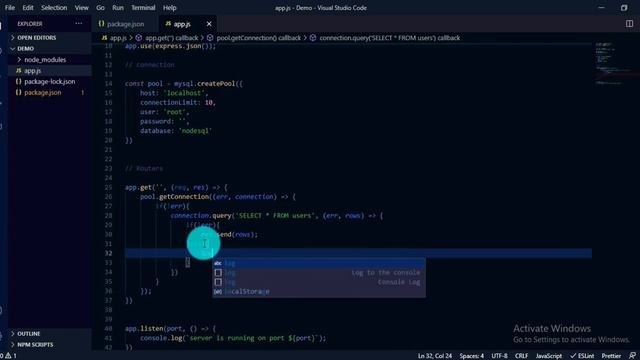This screenshot has width=640, height=360.
Task: Click Ln 32, Col 24 in status bar
Action: [435, 356]
